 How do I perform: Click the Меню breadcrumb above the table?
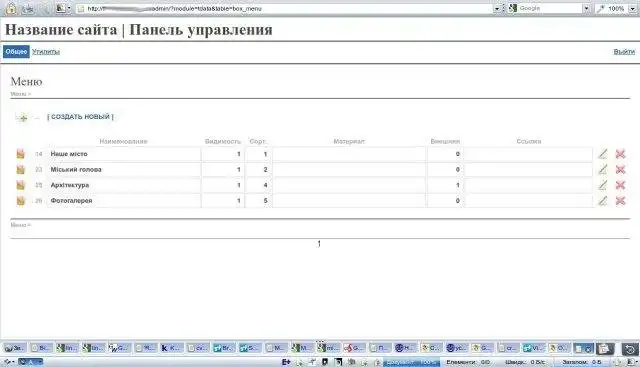20,94
